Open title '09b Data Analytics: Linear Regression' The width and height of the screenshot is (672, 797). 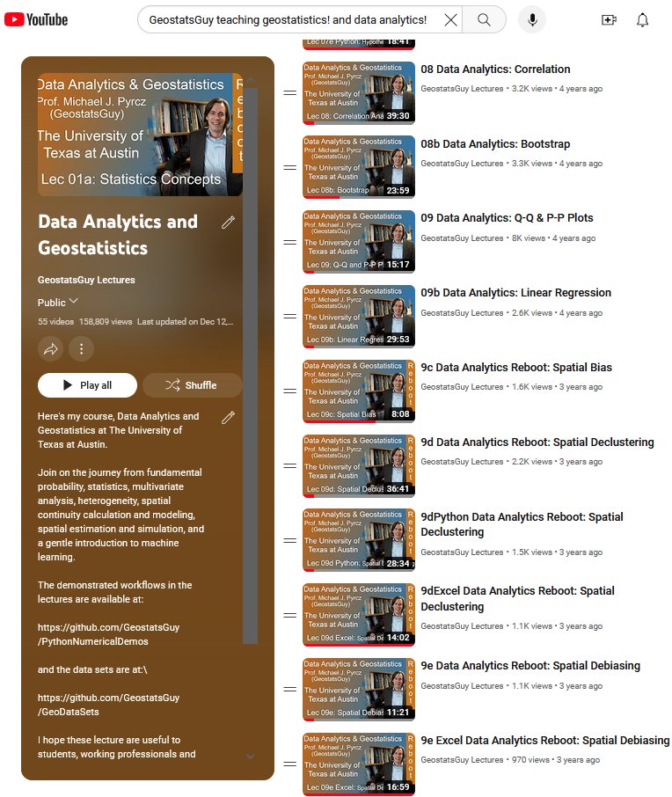[x=516, y=293]
